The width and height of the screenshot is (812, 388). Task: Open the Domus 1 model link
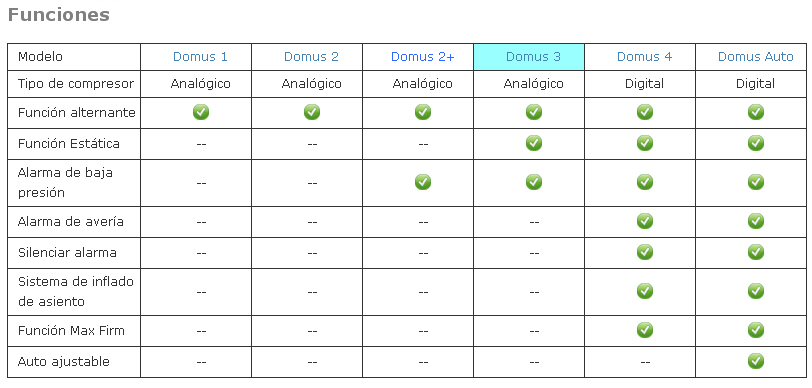click(200, 57)
